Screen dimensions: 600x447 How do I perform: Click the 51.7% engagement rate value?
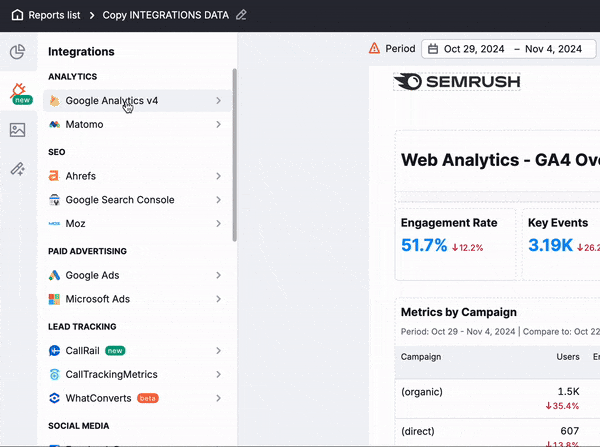pos(424,245)
